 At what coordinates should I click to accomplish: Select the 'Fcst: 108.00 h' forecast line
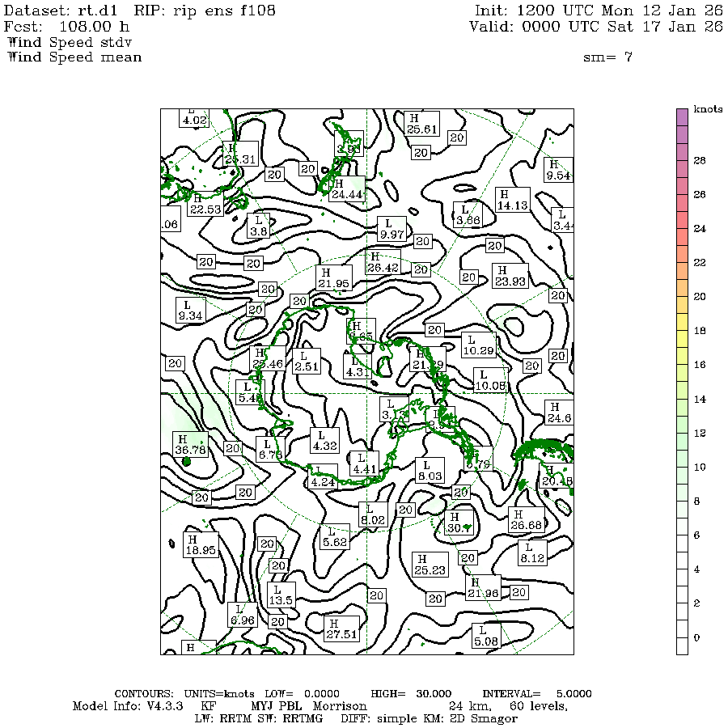(x=66, y=26)
